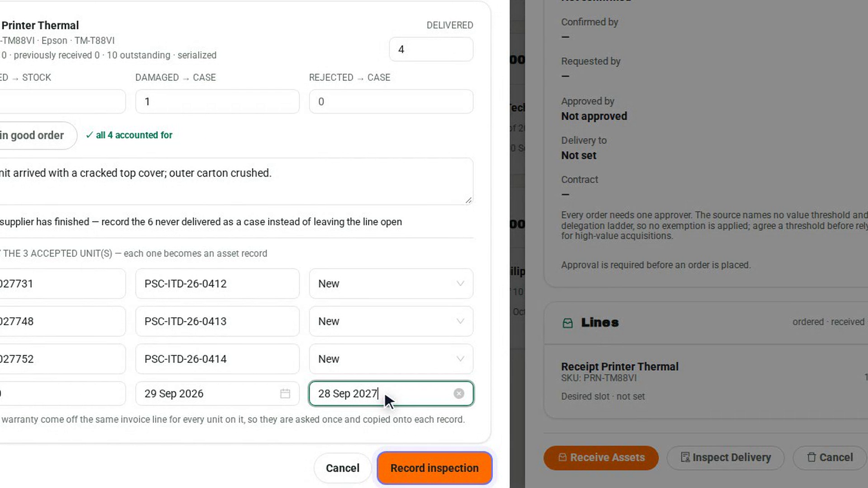868x488 pixels.
Task: Click the notes textarea resize handle
Action: (x=468, y=200)
